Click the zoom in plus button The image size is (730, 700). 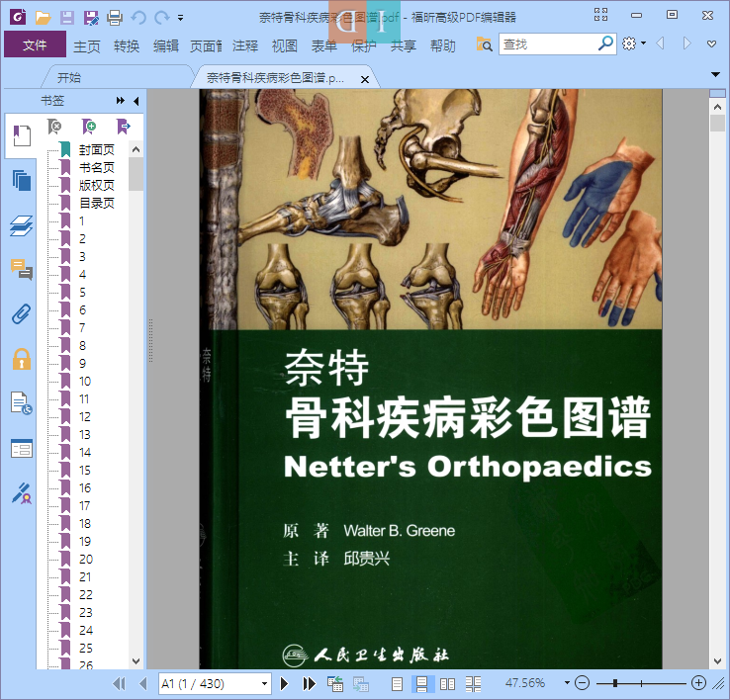698,683
